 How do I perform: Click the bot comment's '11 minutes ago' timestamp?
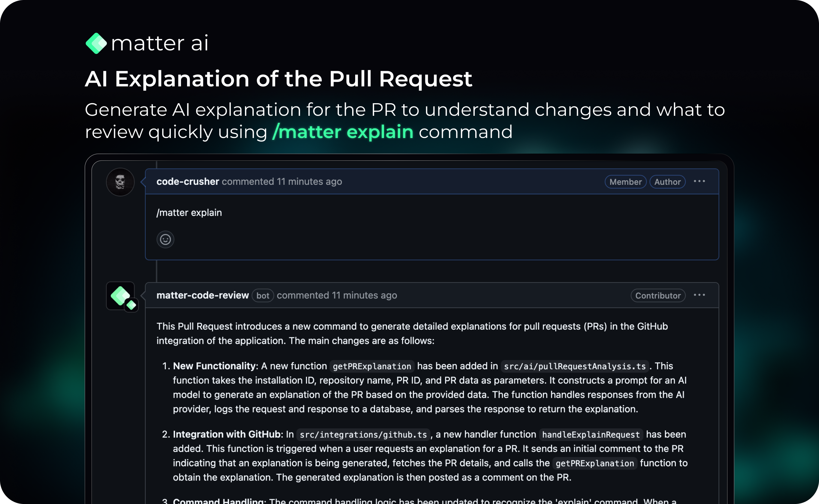(x=364, y=295)
